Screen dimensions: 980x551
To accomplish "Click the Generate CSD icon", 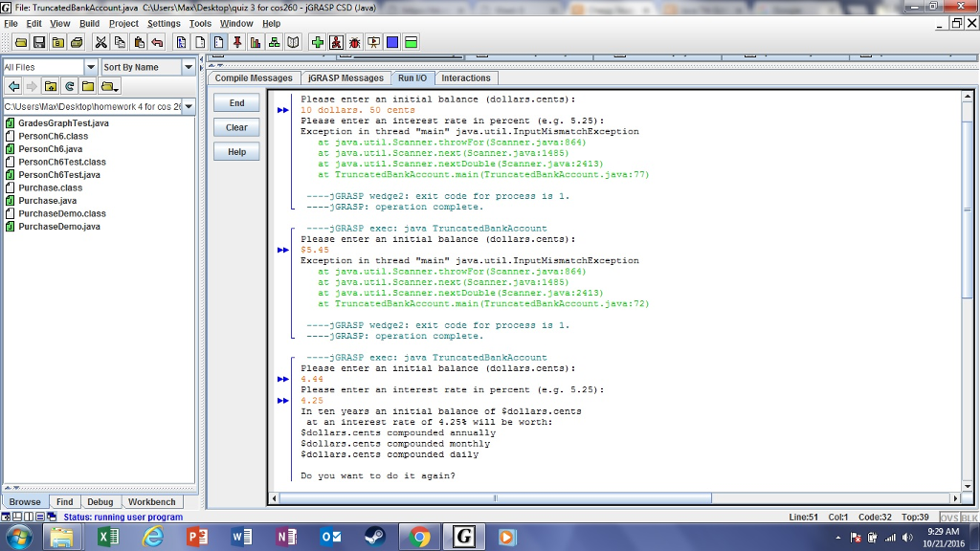I will coord(181,42).
